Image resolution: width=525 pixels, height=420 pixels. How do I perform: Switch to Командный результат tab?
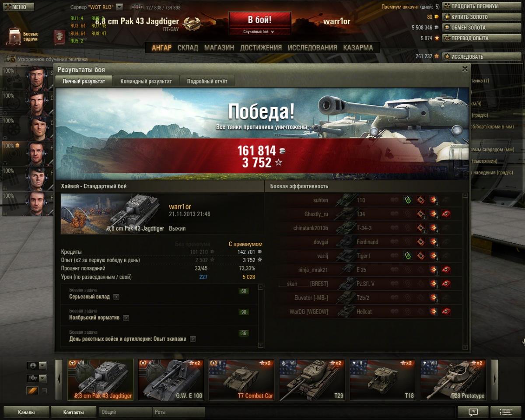pos(146,81)
